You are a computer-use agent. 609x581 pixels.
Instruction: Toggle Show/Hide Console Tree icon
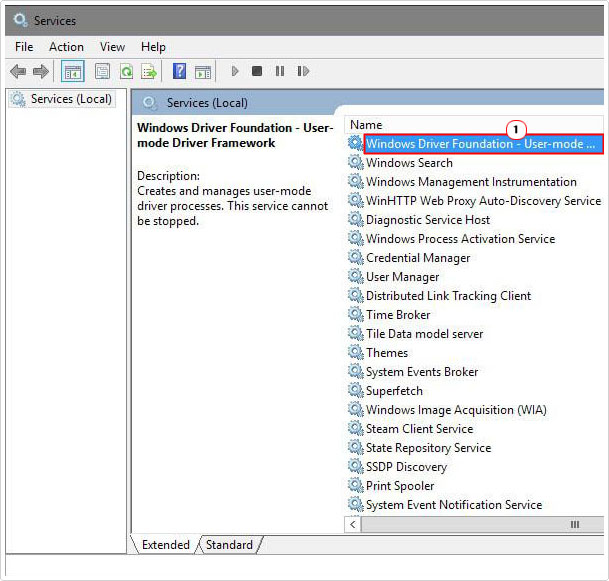tap(73, 71)
